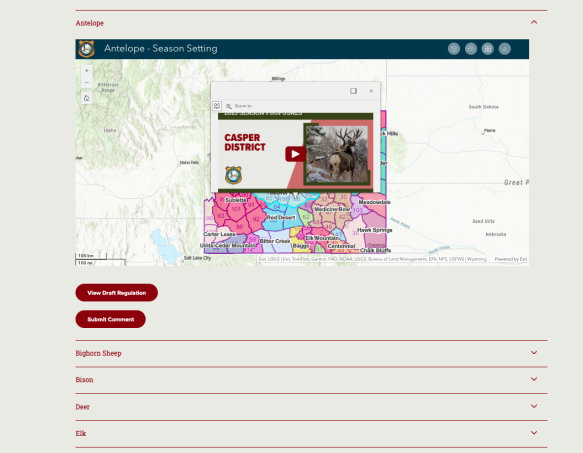Click Zoom to in the popup

click(x=239, y=106)
